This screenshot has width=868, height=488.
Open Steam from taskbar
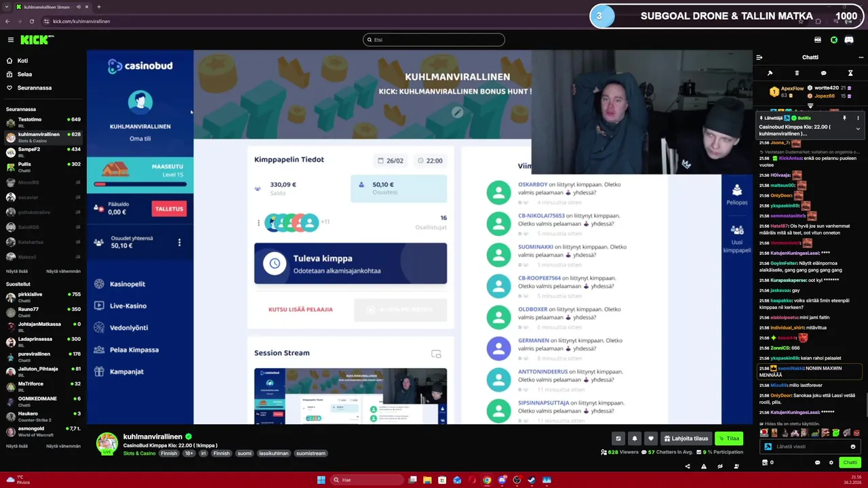[532, 480]
